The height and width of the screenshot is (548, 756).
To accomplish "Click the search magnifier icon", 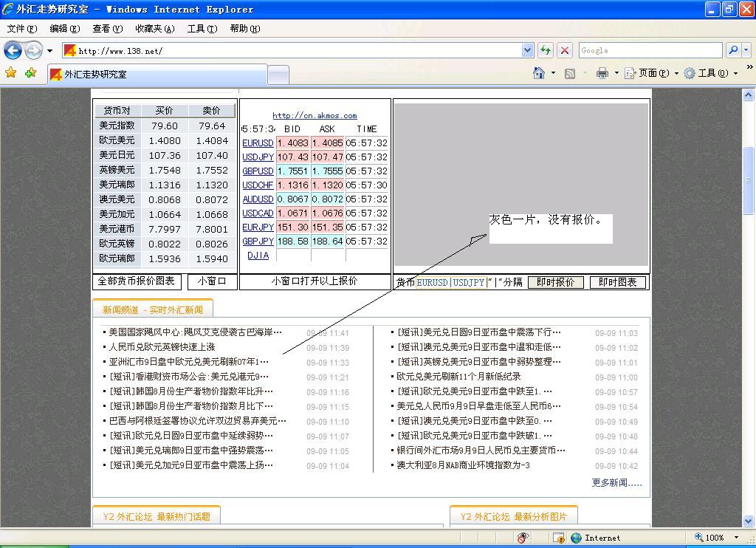I will [x=733, y=50].
